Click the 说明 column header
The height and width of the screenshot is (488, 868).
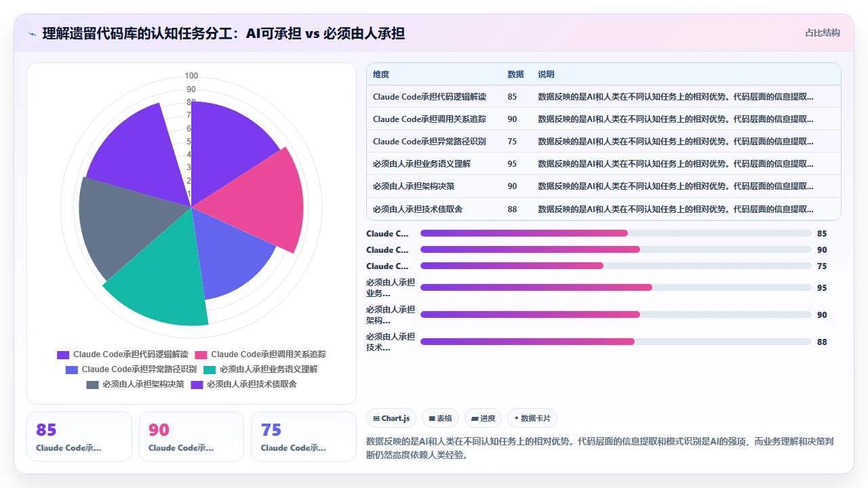pos(546,75)
